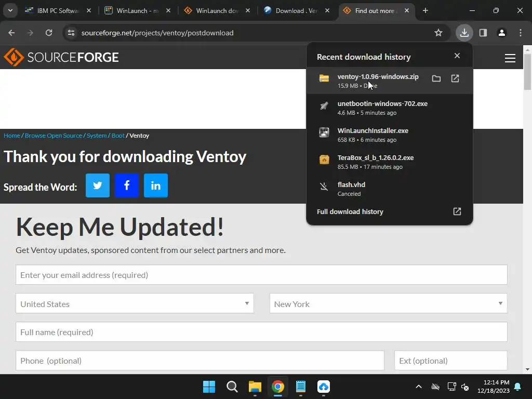This screenshot has width=532, height=399.
Task: Click the scrollbar down arrow
Action: pos(527,369)
